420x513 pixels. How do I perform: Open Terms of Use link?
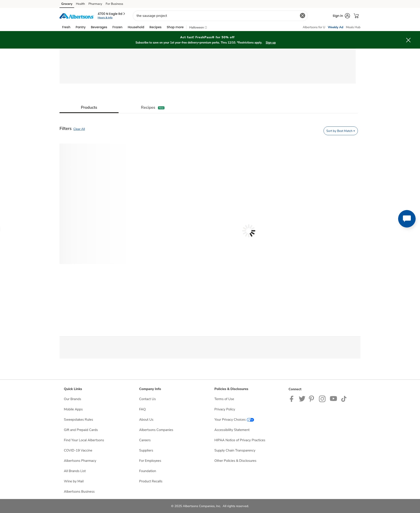[x=224, y=399]
